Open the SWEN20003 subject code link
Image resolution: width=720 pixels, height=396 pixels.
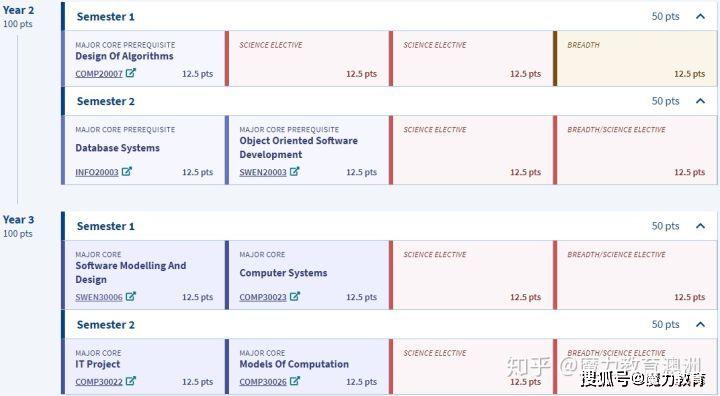(263, 172)
